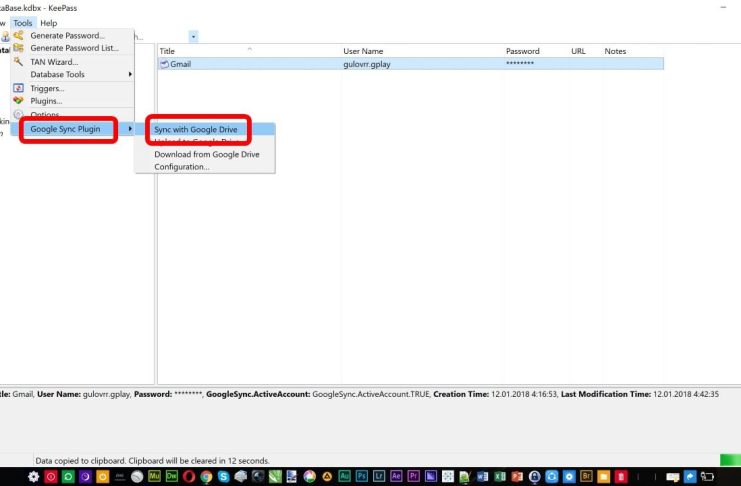Select Download from Google Drive
The height and width of the screenshot is (486, 741).
point(205,154)
